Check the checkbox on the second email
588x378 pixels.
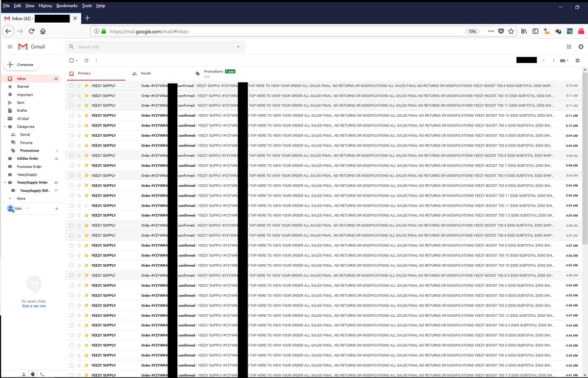[71, 95]
